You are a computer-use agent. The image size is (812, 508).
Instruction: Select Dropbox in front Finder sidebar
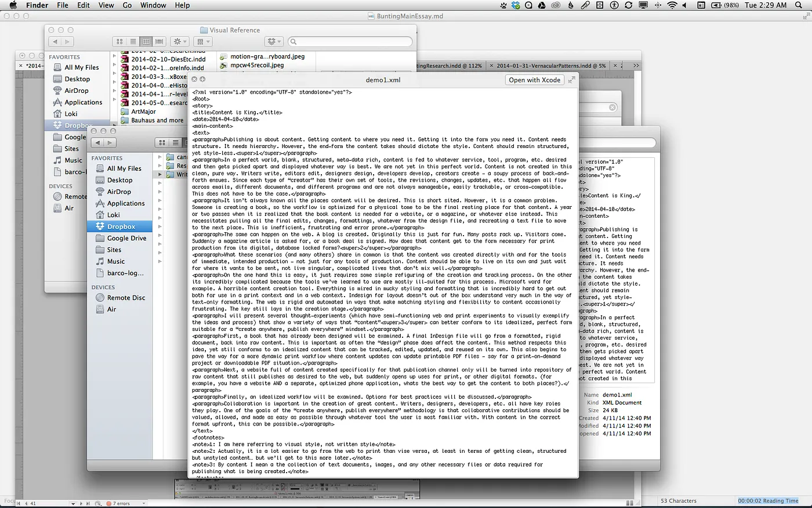120,226
